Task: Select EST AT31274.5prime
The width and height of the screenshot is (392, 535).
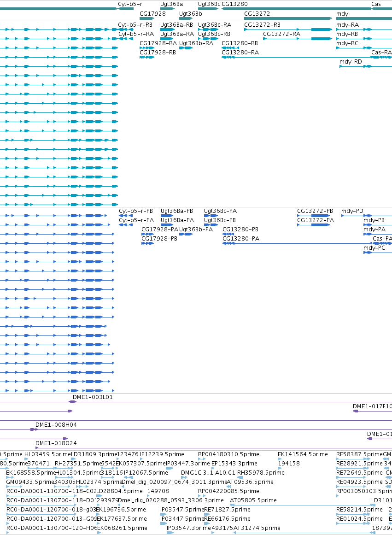Action: [x=257, y=528]
